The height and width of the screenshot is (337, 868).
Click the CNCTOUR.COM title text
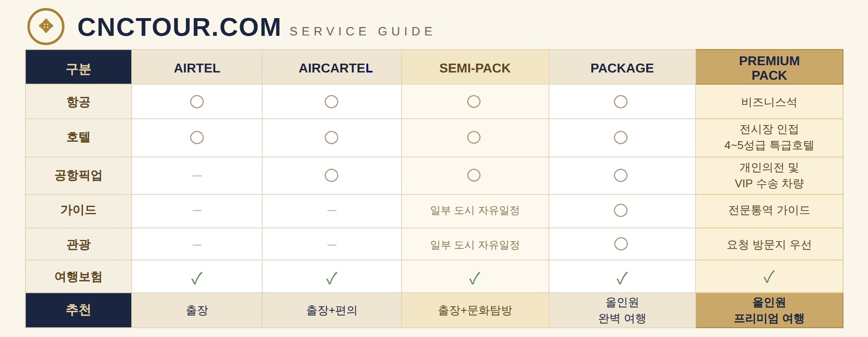[x=179, y=27]
